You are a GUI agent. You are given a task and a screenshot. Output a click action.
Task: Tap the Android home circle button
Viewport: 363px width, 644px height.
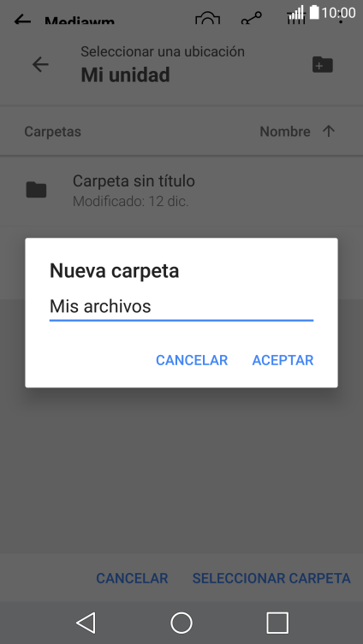pyautogui.click(x=181, y=623)
